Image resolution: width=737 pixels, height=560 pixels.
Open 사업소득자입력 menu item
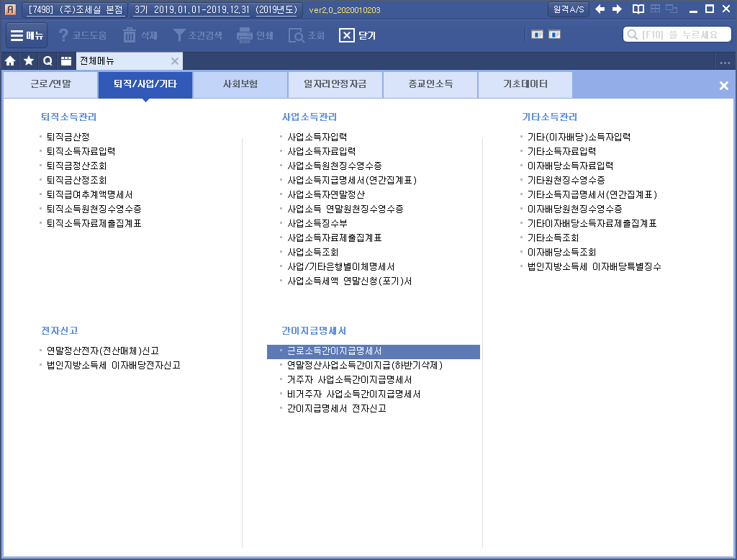pos(317,137)
